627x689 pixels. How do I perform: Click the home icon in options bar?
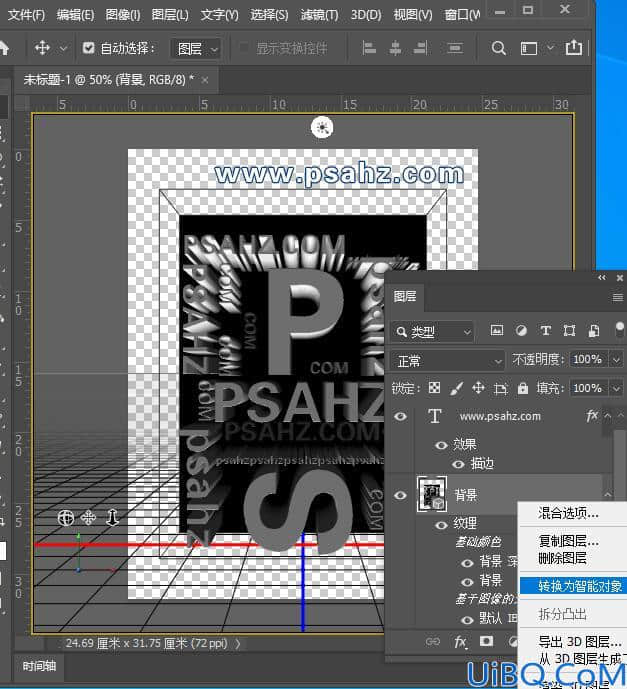point(4,47)
